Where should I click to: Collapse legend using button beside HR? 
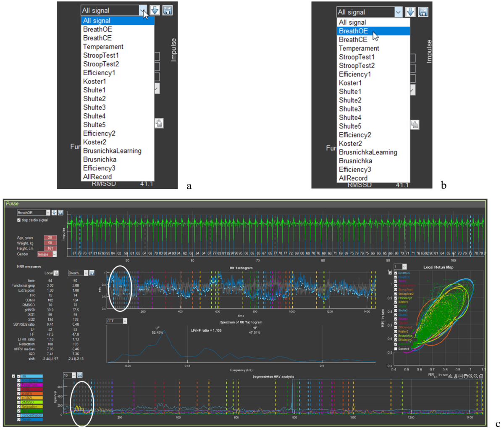click(13, 376)
